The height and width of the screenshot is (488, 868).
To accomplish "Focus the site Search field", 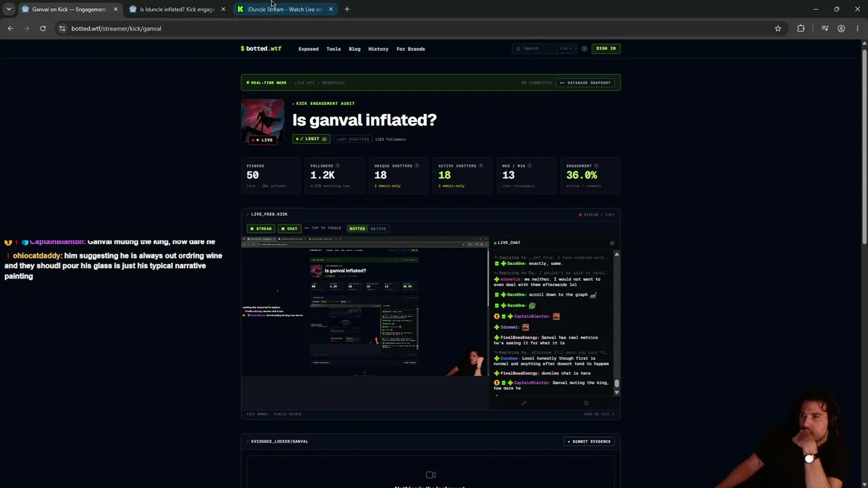I will coord(544,49).
